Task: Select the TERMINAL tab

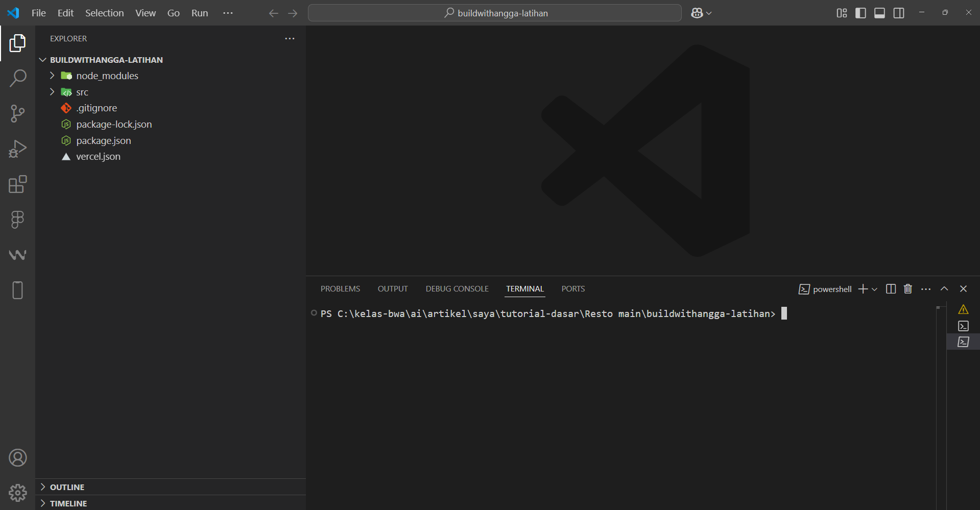Action: (525, 289)
